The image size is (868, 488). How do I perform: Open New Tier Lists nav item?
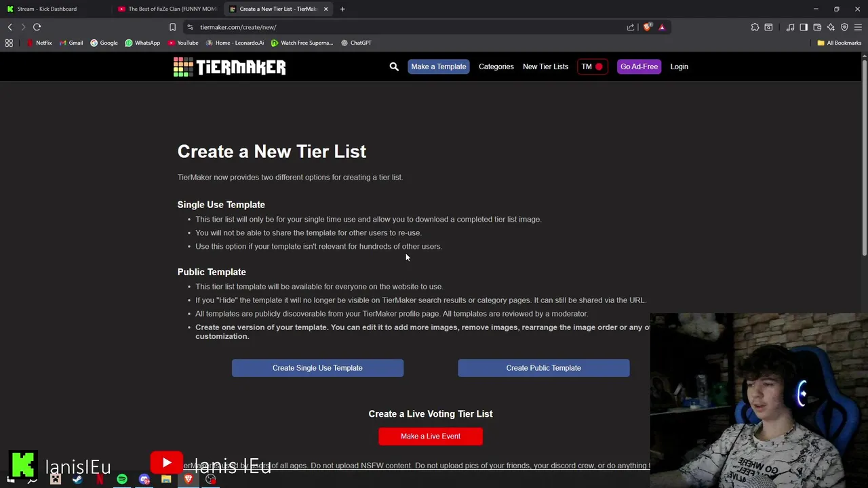click(x=545, y=66)
